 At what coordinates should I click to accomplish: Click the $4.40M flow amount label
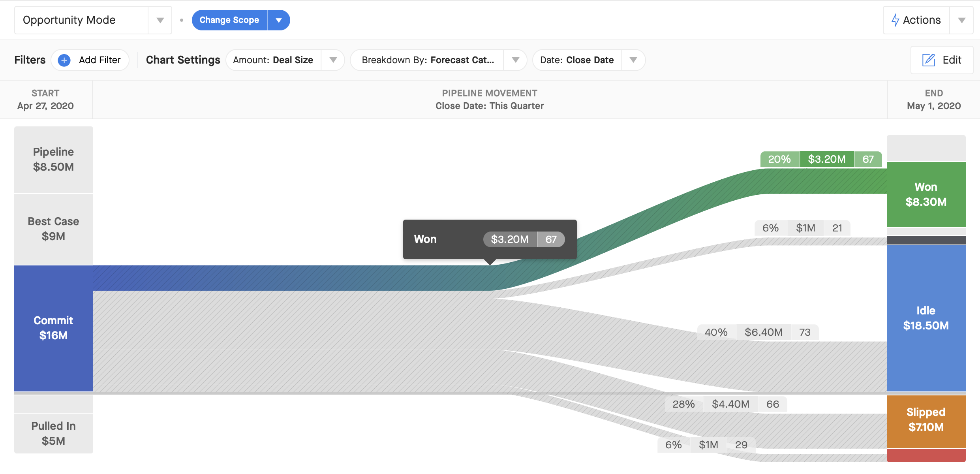coord(731,404)
